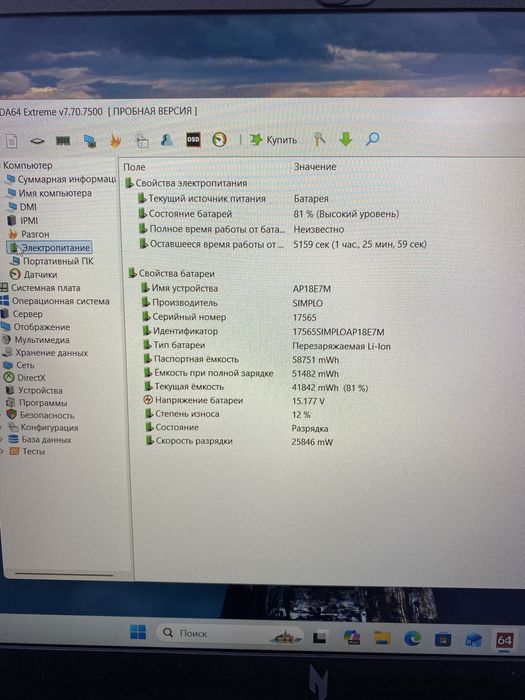Viewport: 525px width, 700px height.
Task: Click the green down arrow update icon
Action: click(346, 139)
